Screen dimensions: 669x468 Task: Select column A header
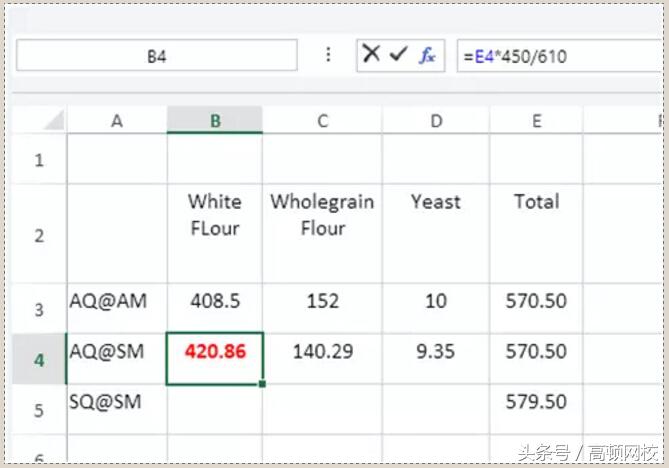117,121
